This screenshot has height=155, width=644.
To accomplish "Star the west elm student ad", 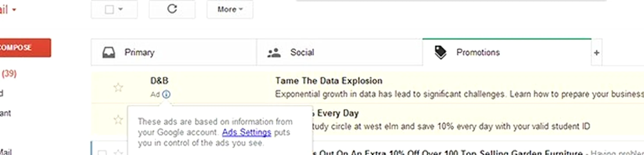I will coord(118,120).
